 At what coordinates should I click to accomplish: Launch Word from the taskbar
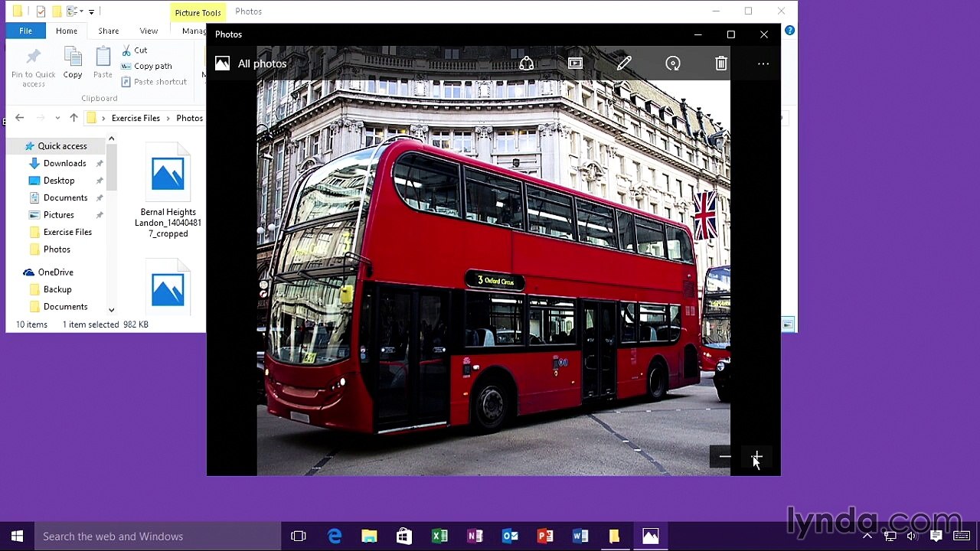580,536
